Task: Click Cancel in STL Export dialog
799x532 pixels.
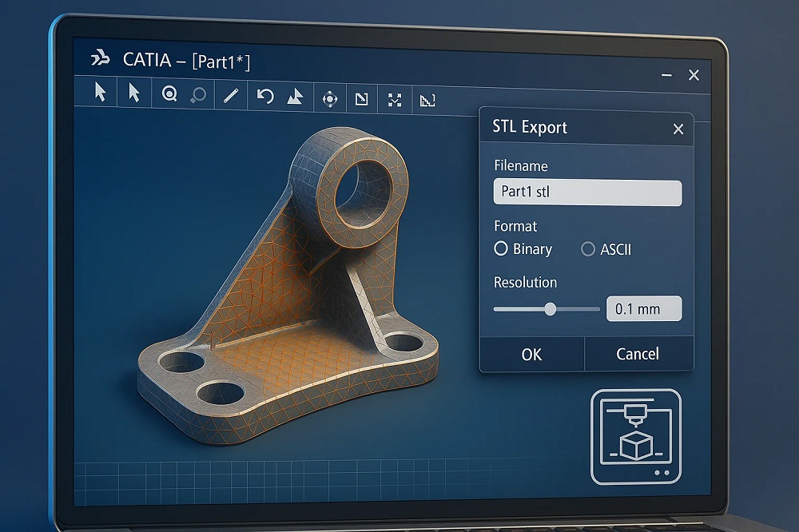Action: pyautogui.click(x=638, y=354)
